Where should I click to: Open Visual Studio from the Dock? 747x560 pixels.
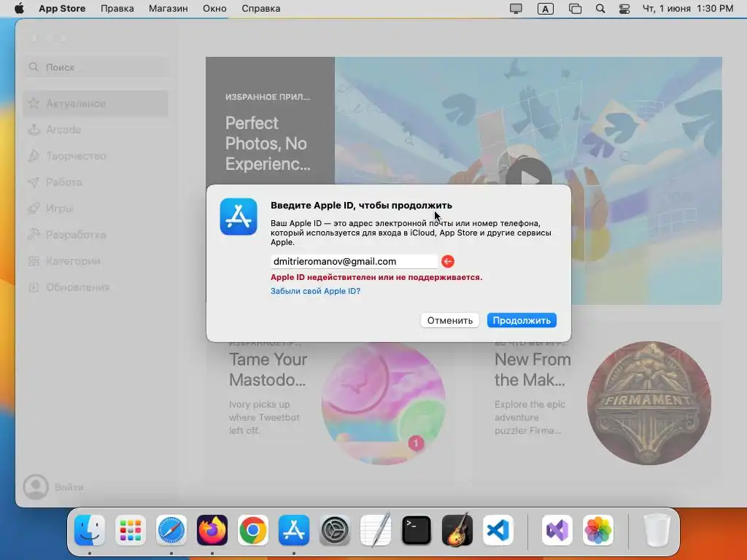pos(557,530)
